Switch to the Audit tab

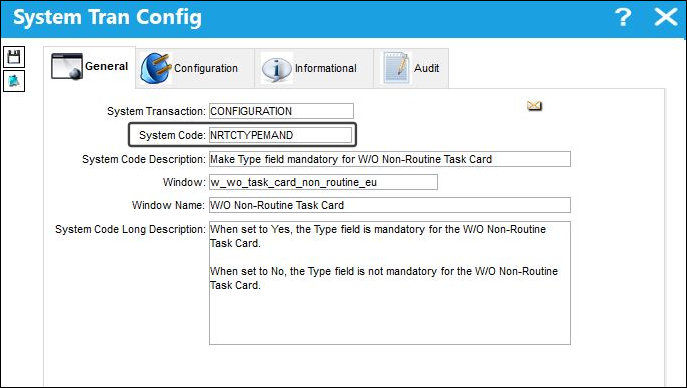[411, 68]
